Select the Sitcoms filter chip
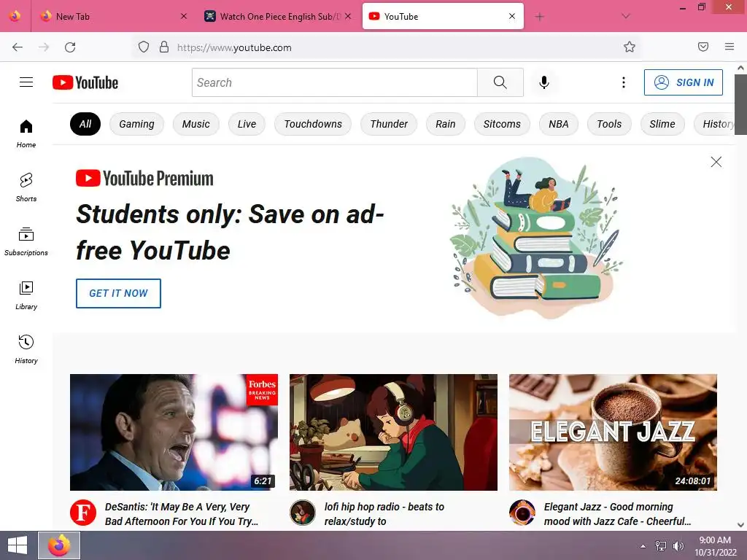The width and height of the screenshot is (747, 560). 502,124
